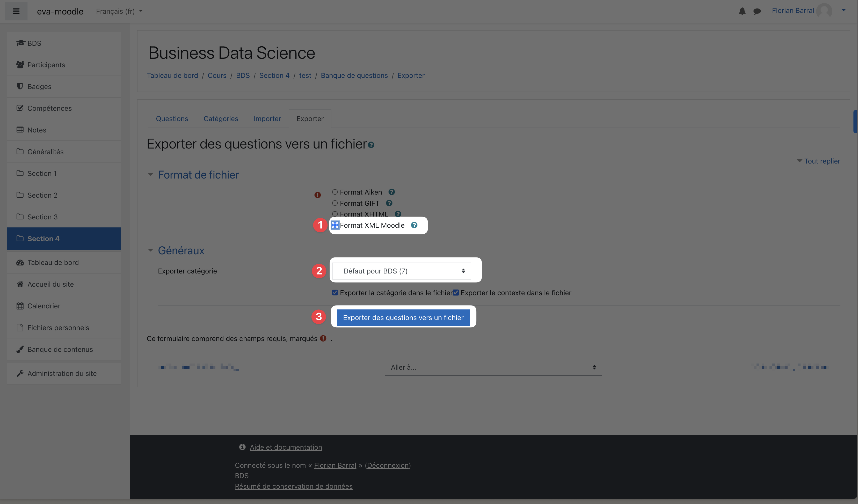This screenshot has height=504, width=858.
Task: Select the Format GIFT radio button
Action: click(335, 203)
